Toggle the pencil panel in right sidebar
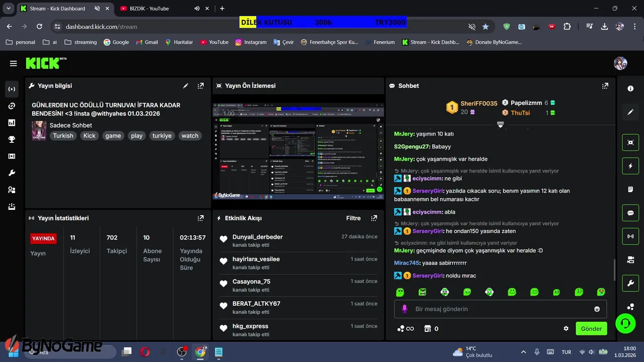The width and height of the screenshot is (644, 362). [x=630, y=112]
